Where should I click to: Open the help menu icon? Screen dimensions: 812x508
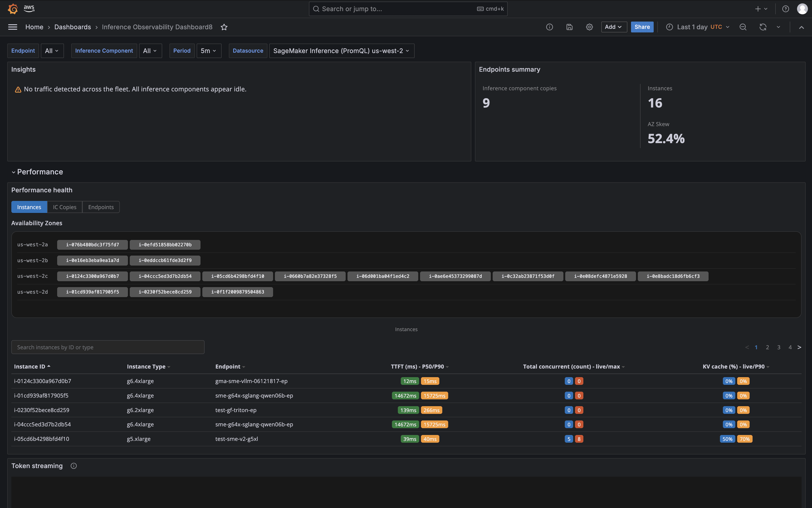point(785,9)
